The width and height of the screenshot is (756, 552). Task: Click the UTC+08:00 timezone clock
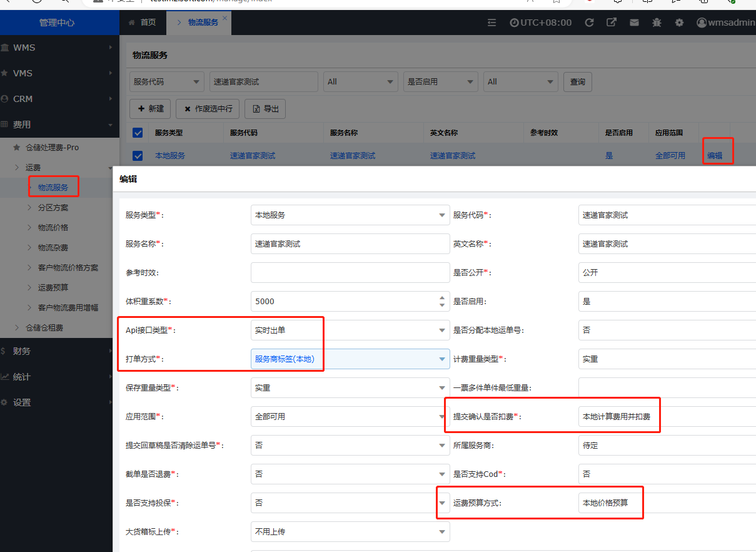(541, 23)
